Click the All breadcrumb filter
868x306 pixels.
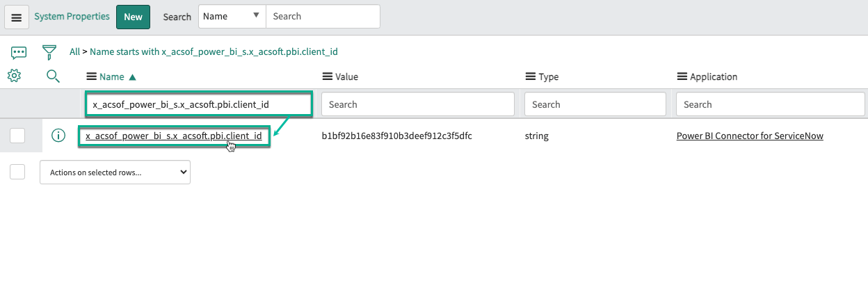pyautogui.click(x=74, y=51)
